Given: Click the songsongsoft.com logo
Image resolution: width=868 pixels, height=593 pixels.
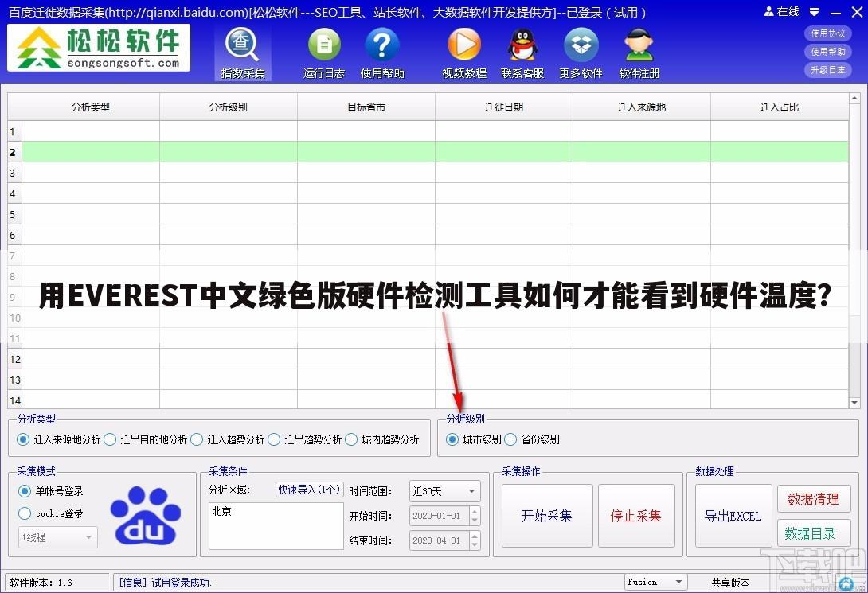Looking at the screenshot, I should [99, 48].
